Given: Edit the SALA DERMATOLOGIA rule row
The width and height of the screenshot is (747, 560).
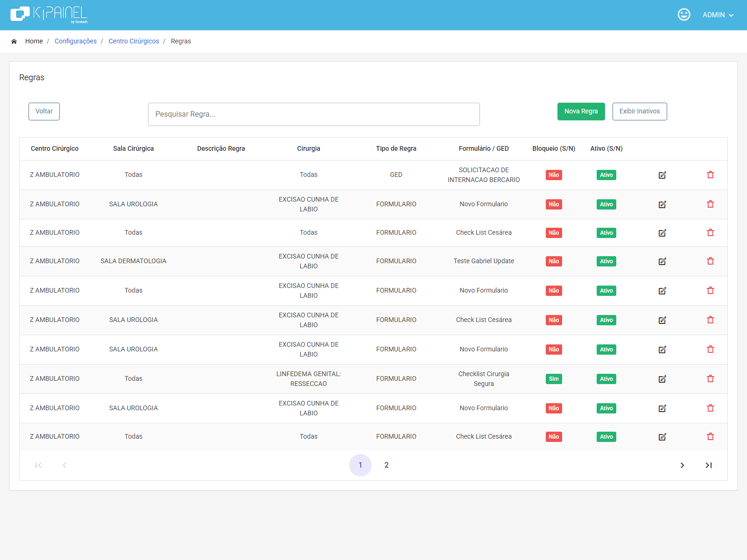Looking at the screenshot, I should [x=662, y=261].
